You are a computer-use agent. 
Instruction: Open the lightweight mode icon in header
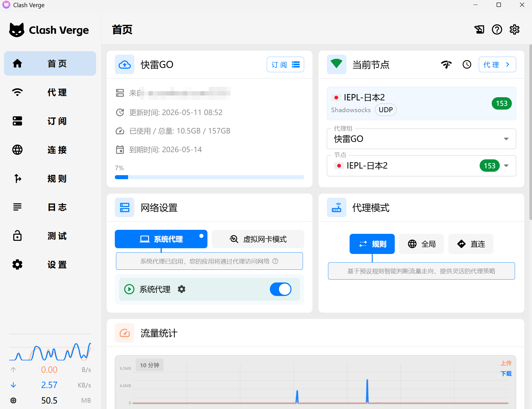coord(479,29)
